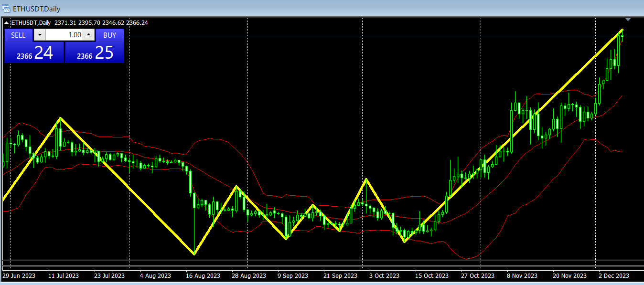Click the 23 Jul 2023 date label
This screenshot has height=285, width=644.
pos(110,276)
